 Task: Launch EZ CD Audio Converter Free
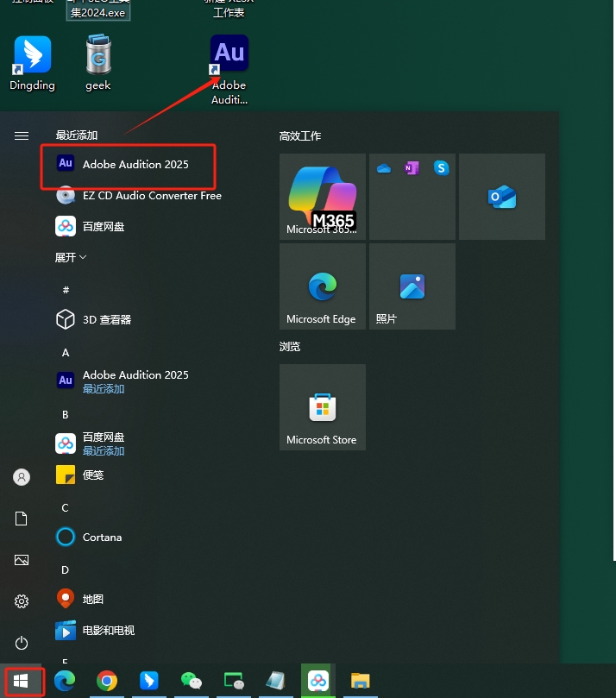[x=138, y=195]
